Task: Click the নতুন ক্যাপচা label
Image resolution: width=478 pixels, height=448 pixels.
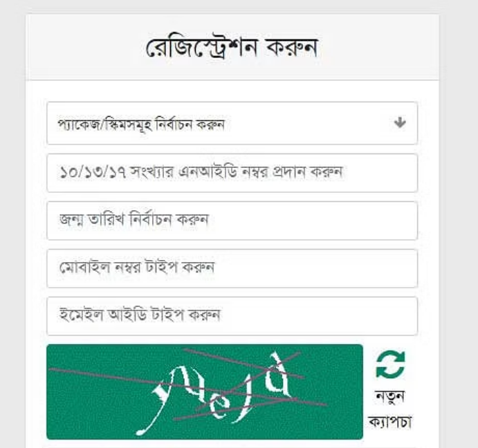Action: pyautogui.click(x=390, y=409)
